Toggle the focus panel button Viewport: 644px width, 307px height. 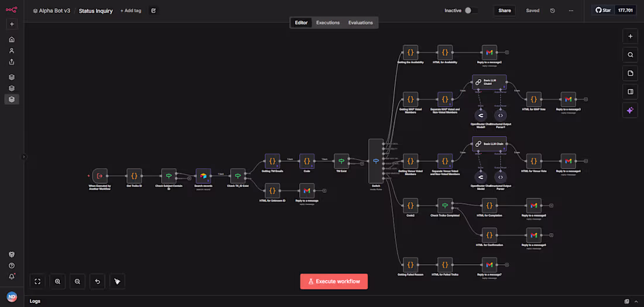tap(630, 91)
